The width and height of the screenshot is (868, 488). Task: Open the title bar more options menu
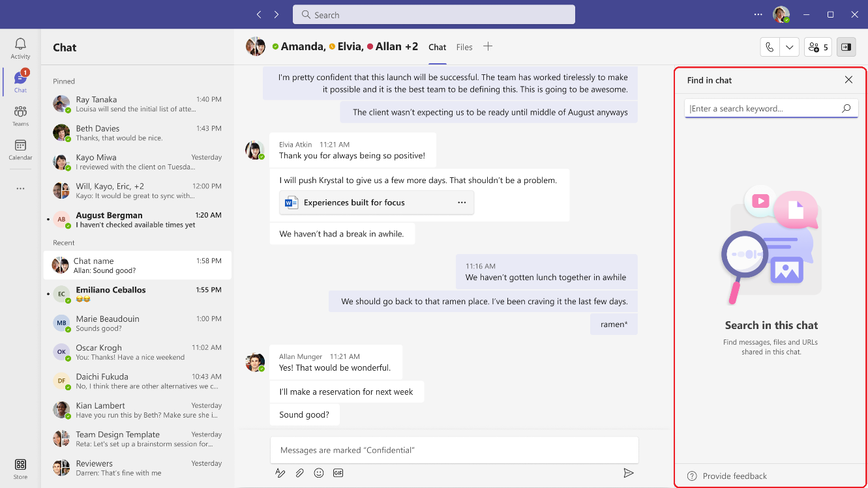758,14
